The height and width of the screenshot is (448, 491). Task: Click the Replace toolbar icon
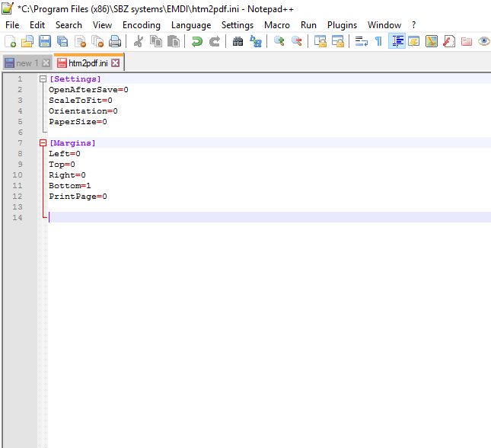pyautogui.click(x=256, y=41)
